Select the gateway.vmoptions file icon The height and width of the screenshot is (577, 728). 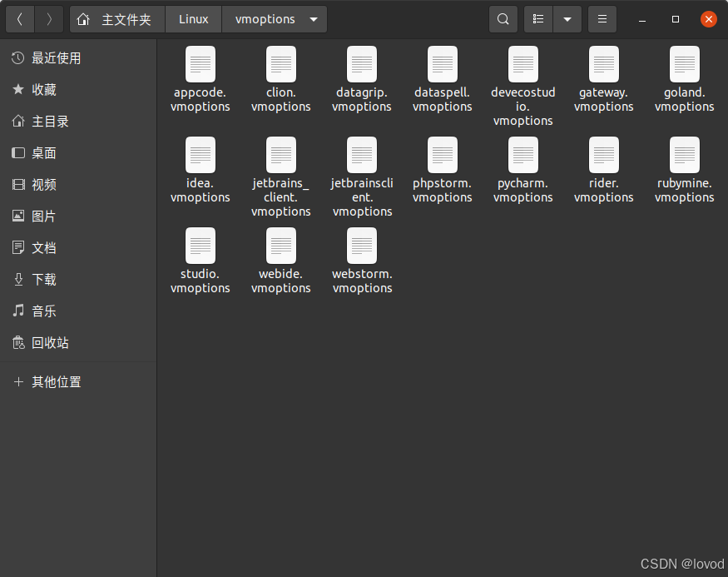click(603, 64)
